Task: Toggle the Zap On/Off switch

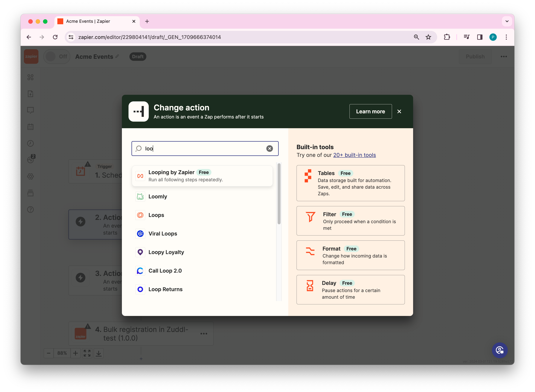Action: tap(56, 56)
